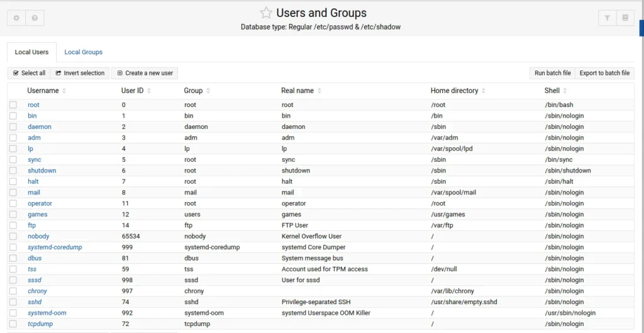Open the operator user link
Viewport: 644px width, 333px height.
point(40,203)
